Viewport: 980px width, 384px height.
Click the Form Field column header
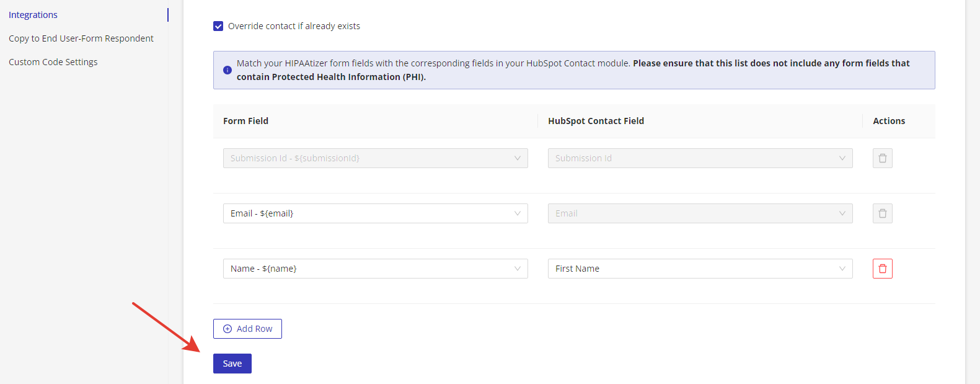tap(246, 121)
